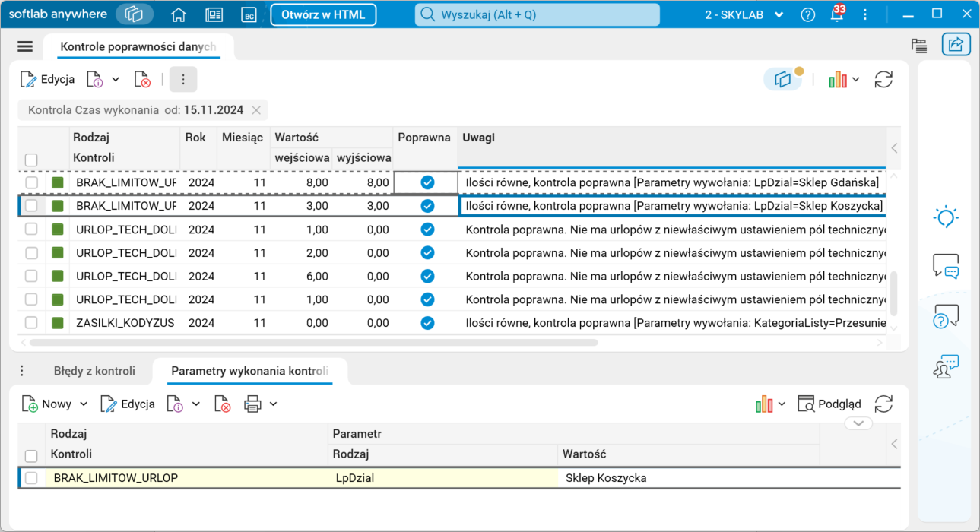The image size is (980, 532).
Task: Click the help question mark icon
Action: point(808,15)
